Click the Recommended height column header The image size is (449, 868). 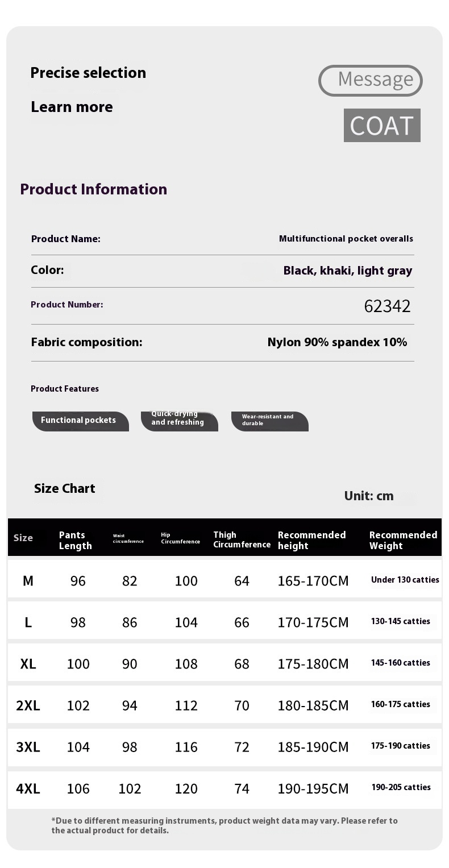coord(311,540)
